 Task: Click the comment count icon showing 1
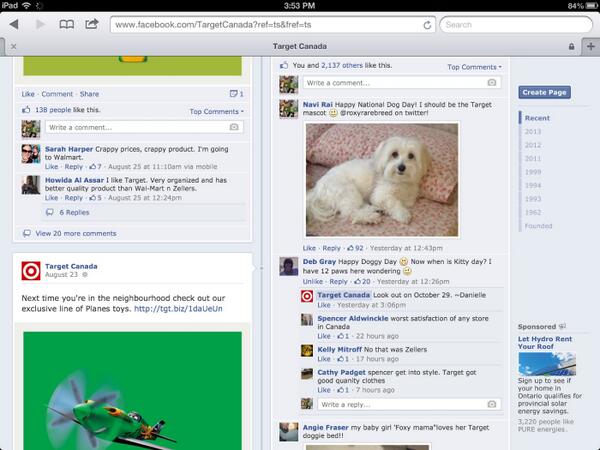point(236,94)
